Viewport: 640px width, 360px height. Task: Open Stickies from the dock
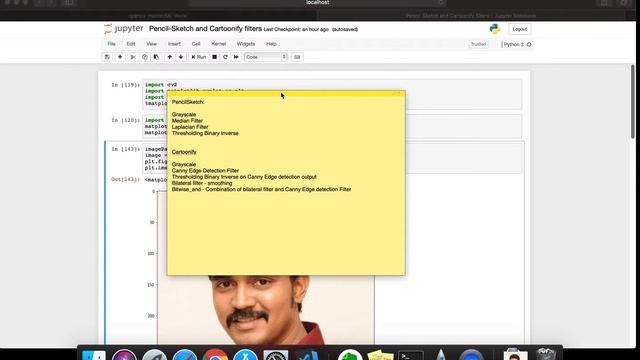coord(380,356)
